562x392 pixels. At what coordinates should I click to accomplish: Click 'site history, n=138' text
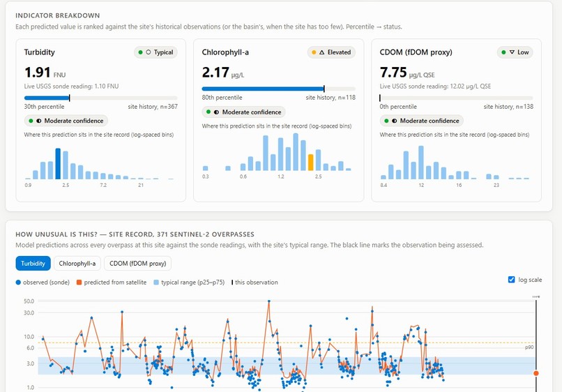(x=508, y=107)
